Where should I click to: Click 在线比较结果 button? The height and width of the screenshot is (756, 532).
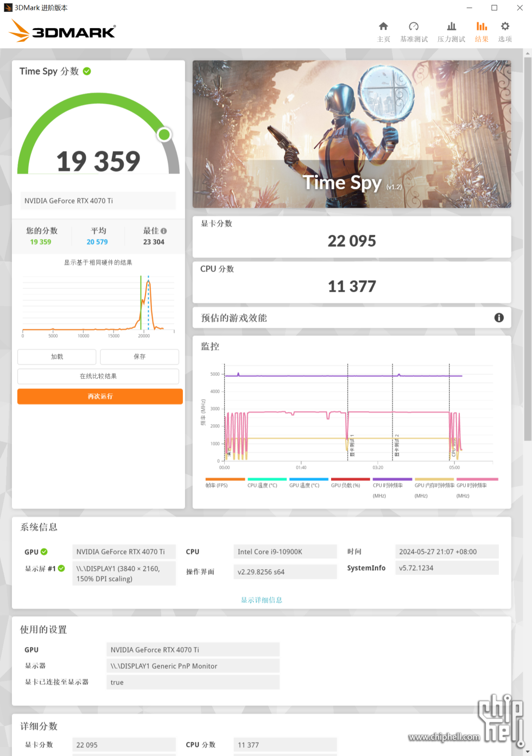[98, 376]
